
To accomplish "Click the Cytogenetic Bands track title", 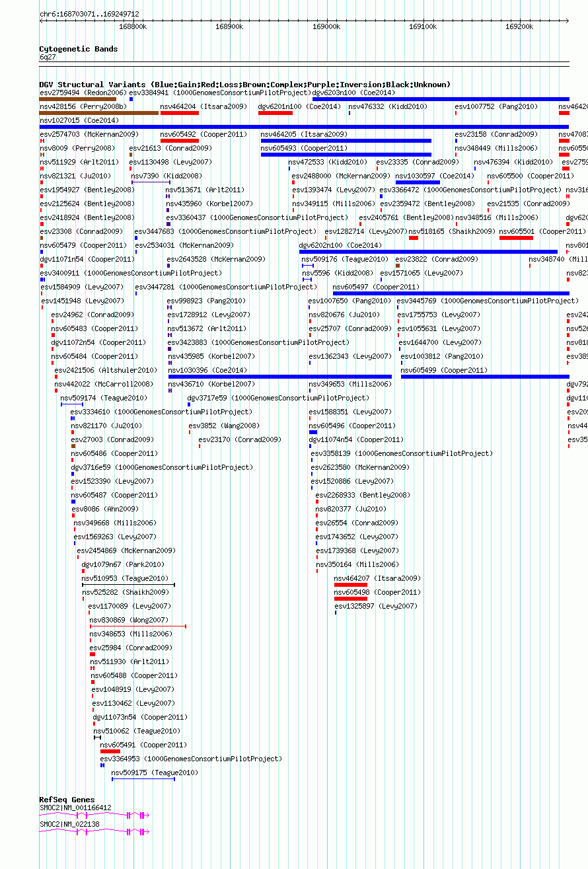I will (79, 49).
